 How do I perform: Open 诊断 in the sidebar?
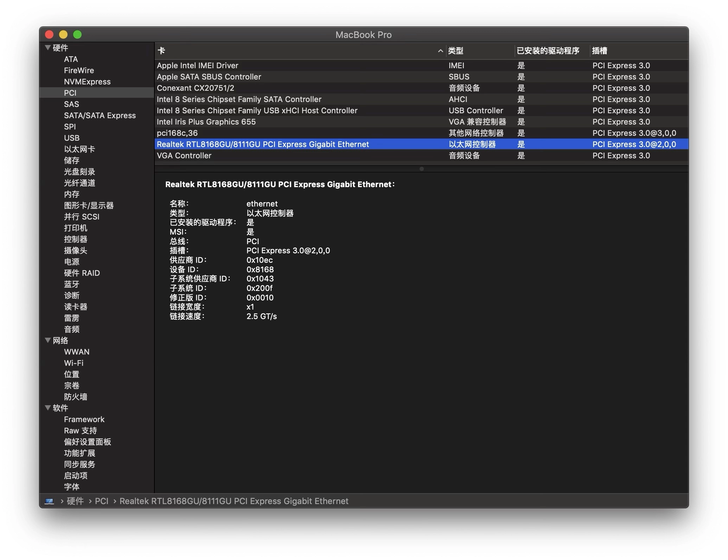point(97,295)
